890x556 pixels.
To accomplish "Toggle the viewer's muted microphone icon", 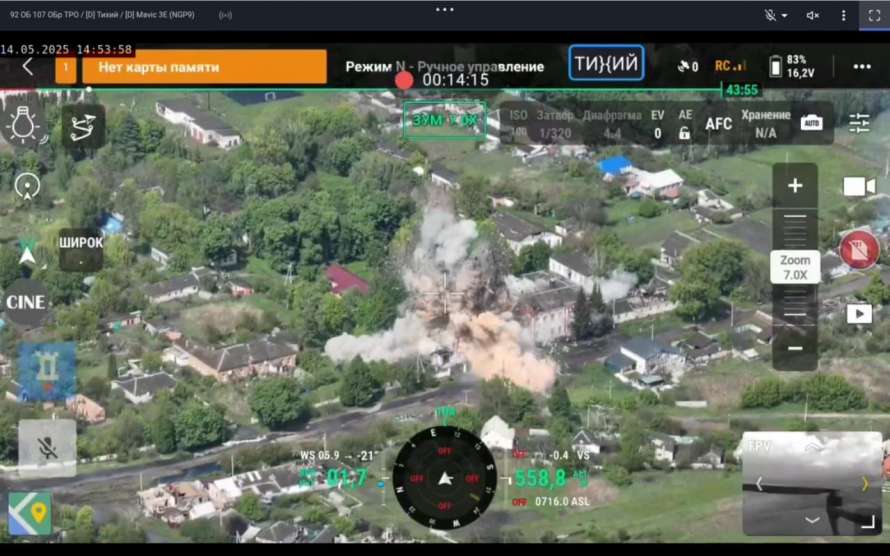I will coord(770,15).
